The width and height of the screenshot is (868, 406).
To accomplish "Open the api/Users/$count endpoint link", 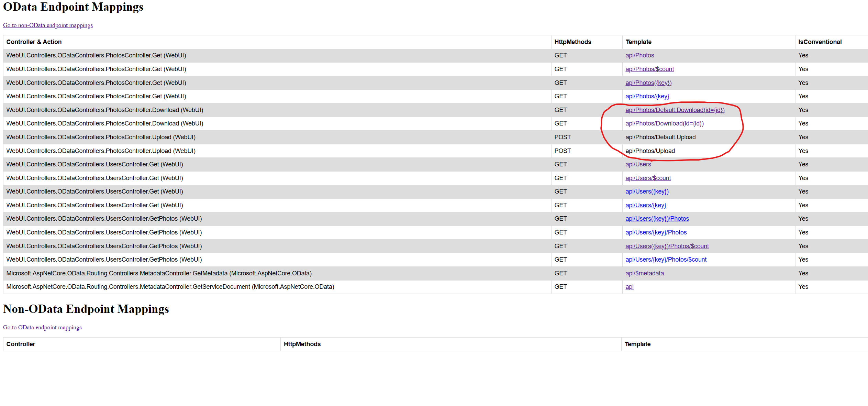I will 648,178.
